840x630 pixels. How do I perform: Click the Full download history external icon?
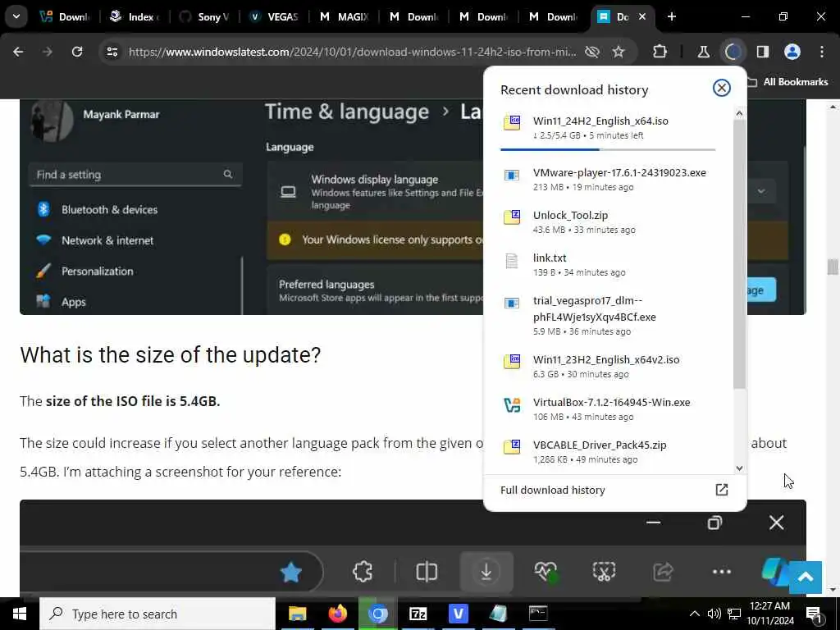click(x=722, y=490)
